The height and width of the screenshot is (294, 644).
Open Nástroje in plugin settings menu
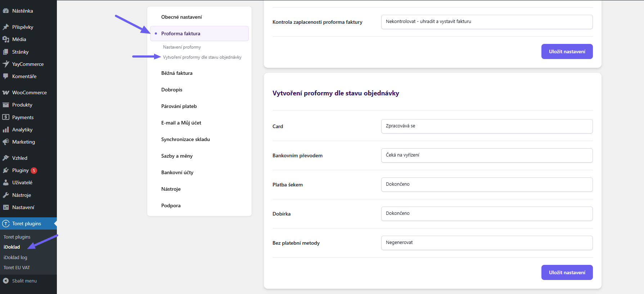click(171, 189)
